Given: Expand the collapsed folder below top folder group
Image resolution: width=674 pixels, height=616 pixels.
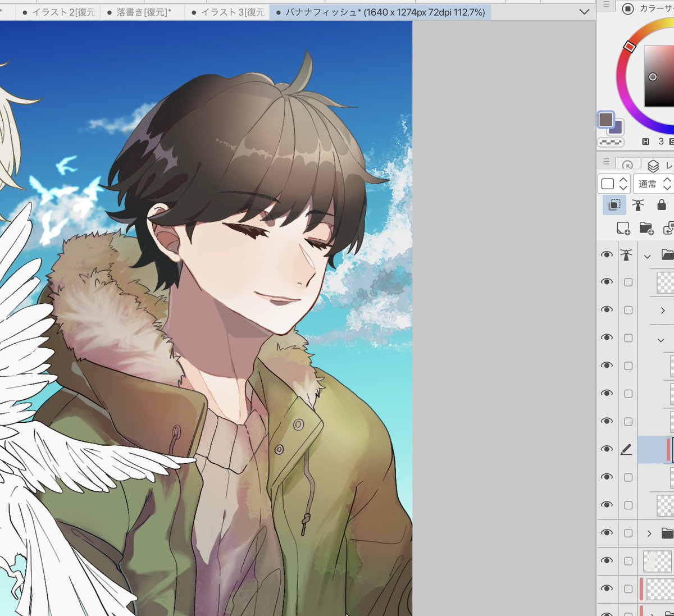Looking at the screenshot, I should point(649,533).
